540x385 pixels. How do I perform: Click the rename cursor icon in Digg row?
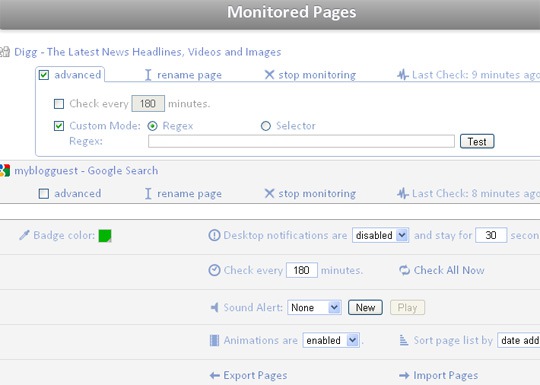[148, 75]
